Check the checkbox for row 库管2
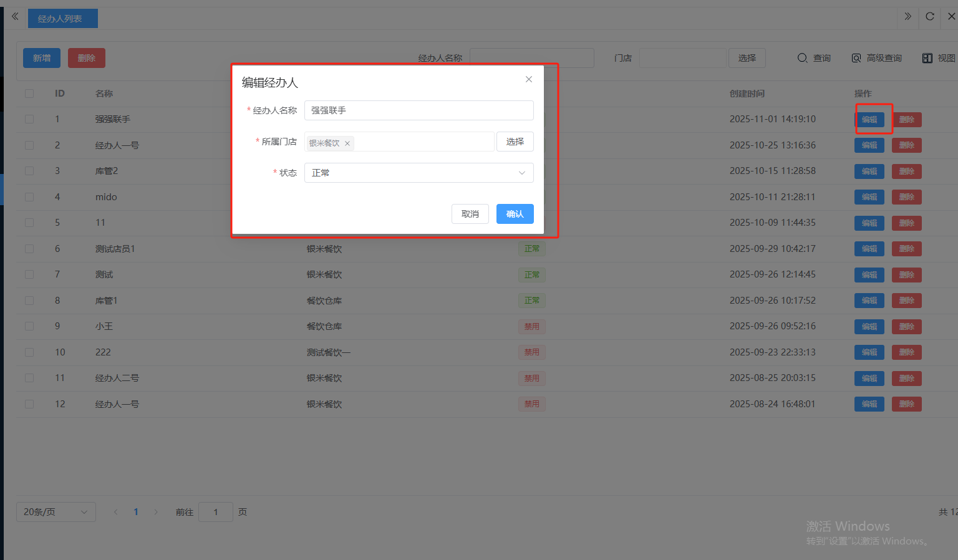The width and height of the screenshot is (958, 560). [29, 171]
